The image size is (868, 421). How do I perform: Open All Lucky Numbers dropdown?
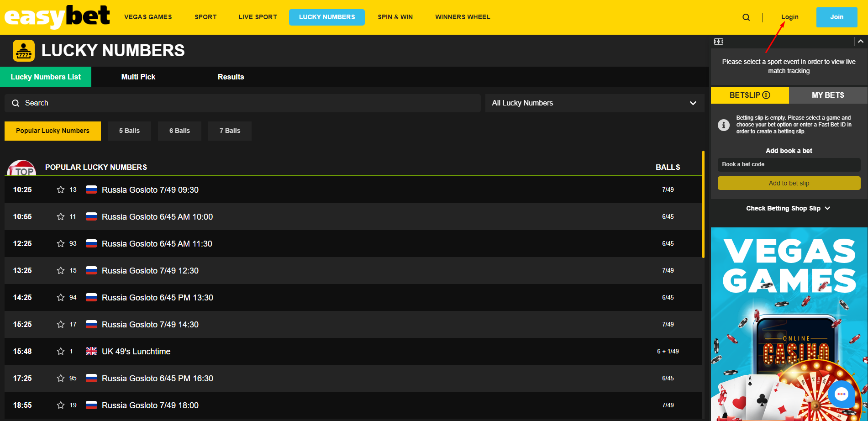pyautogui.click(x=594, y=103)
